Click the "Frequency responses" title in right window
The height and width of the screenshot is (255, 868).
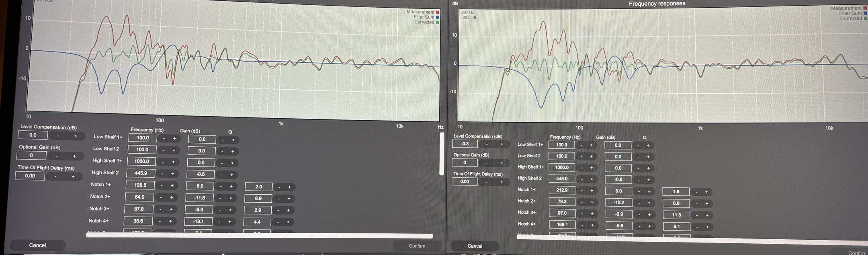tap(657, 4)
